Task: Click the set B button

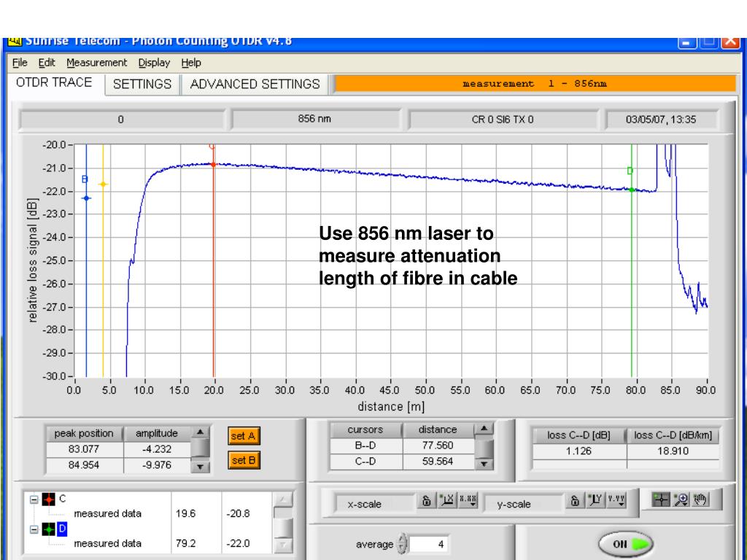Action: click(244, 460)
